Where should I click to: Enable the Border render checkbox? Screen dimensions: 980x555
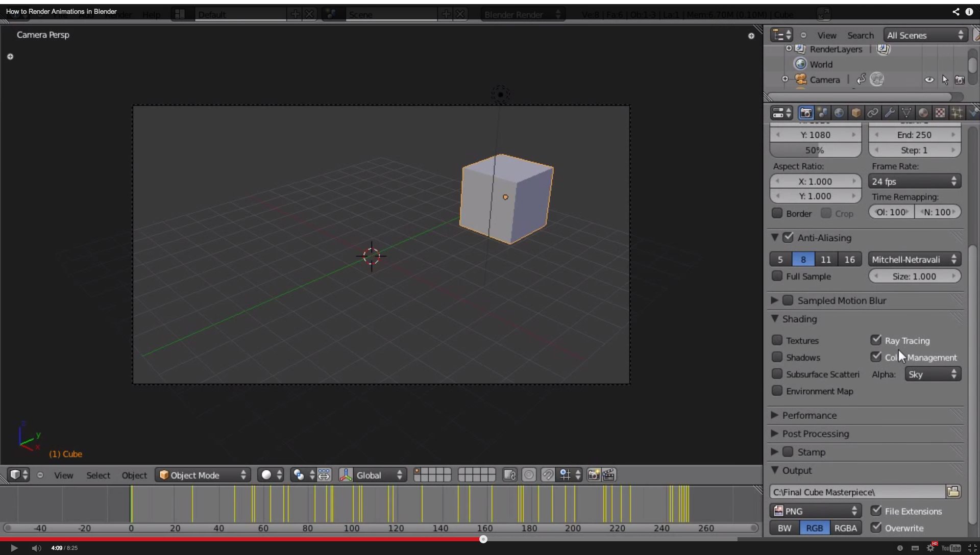click(777, 213)
